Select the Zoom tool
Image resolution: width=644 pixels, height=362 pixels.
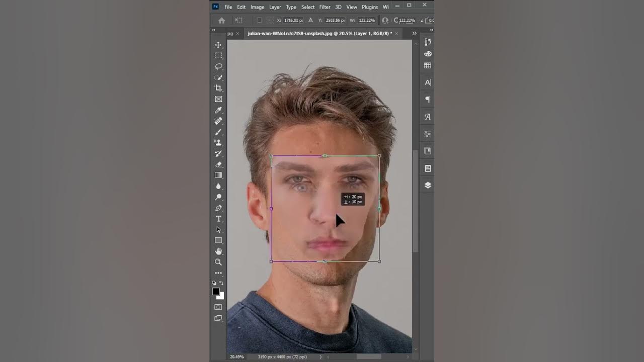218,262
